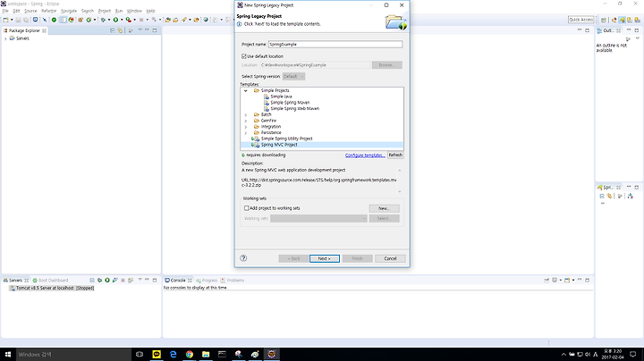Switch to the Boot Dashboard tab
644x361 pixels.
pyautogui.click(x=50, y=281)
